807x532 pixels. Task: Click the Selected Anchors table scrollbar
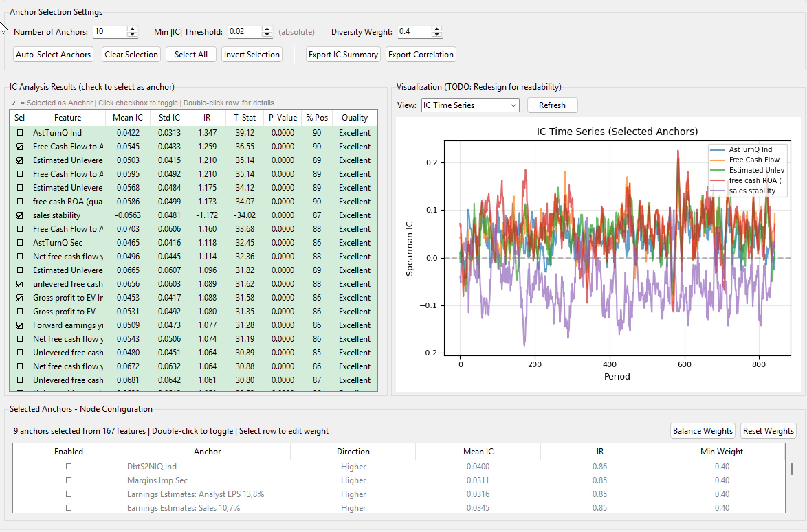pyautogui.click(x=792, y=469)
